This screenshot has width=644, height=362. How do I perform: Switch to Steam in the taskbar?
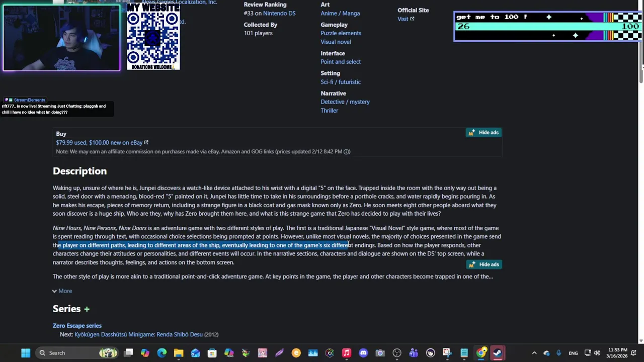click(x=498, y=353)
